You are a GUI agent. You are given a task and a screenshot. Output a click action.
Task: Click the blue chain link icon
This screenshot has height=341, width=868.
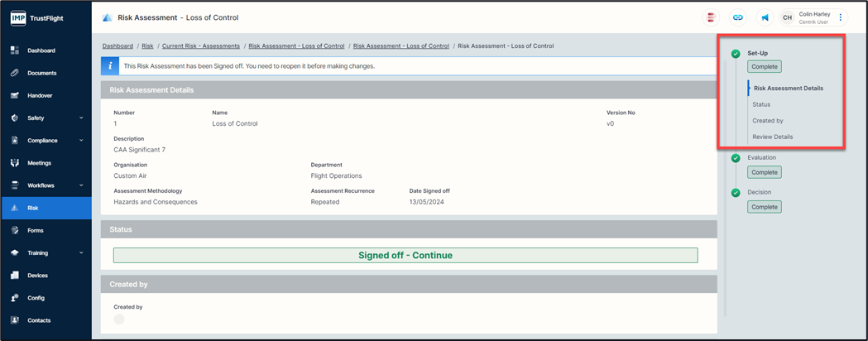pyautogui.click(x=737, y=17)
